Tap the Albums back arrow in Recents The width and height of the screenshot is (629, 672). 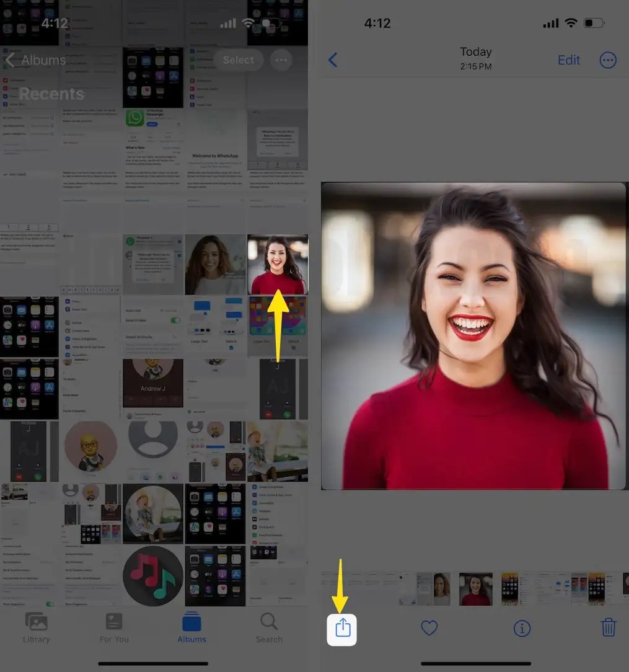10,60
